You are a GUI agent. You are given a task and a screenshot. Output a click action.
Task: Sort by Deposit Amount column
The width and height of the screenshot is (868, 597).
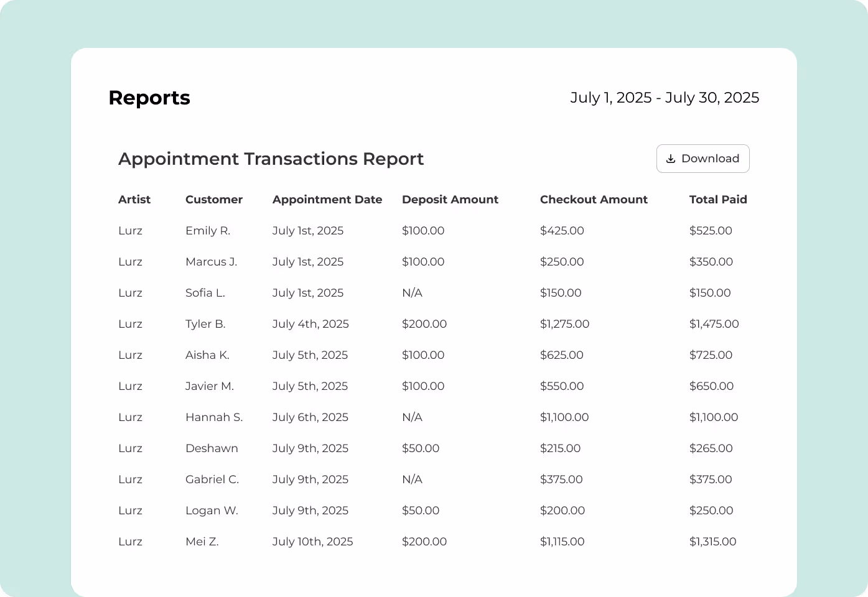[450, 200]
